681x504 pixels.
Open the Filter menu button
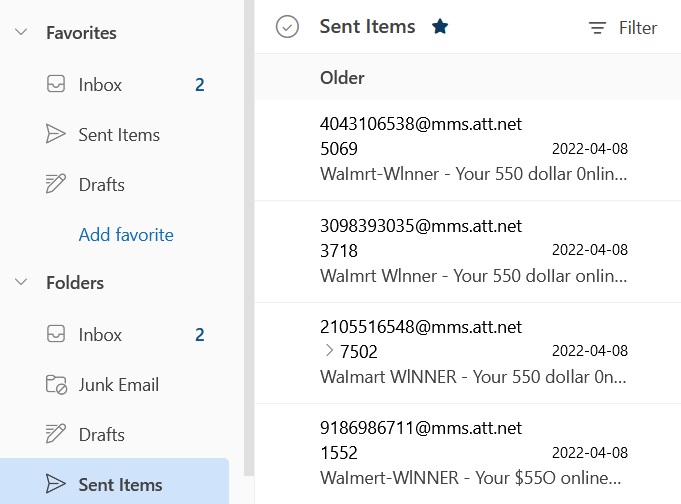click(623, 28)
